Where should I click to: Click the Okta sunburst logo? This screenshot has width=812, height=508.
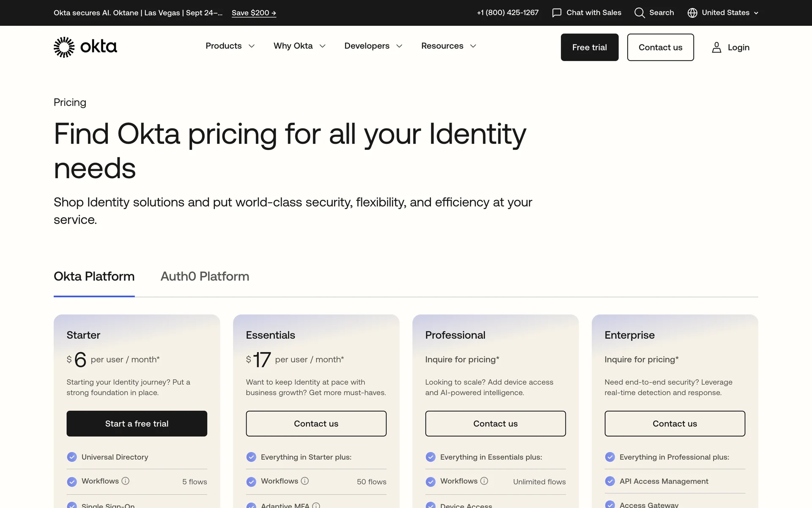click(x=64, y=47)
